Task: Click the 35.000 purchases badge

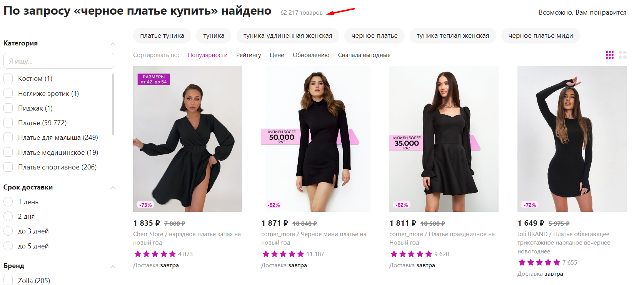Action: click(x=407, y=143)
